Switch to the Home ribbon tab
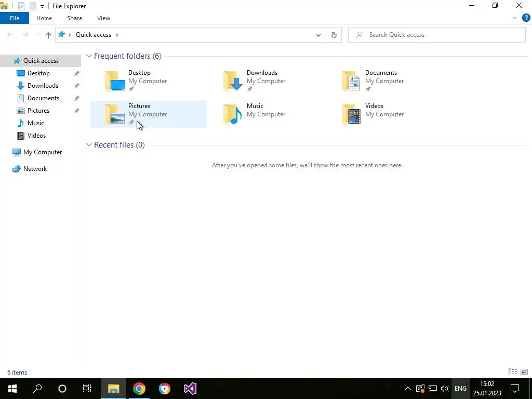 coord(44,18)
